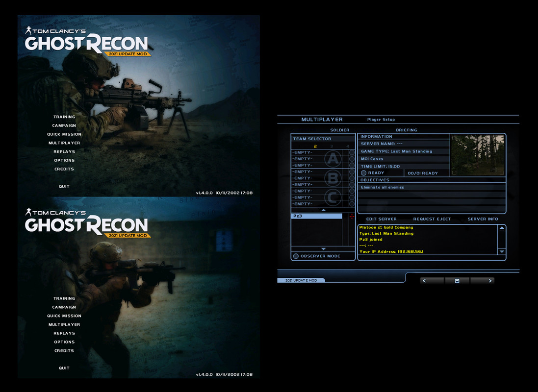Open MULTIPLAYER in the indoor rifleman menu screen
The height and width of the screenshot is (392, 538).
64,325
